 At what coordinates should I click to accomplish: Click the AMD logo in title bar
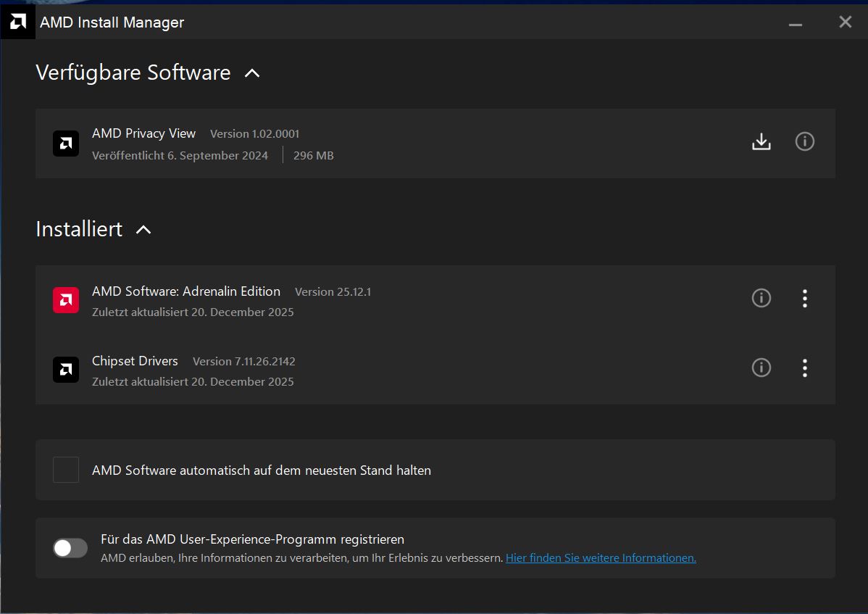[x=18, y=22]
